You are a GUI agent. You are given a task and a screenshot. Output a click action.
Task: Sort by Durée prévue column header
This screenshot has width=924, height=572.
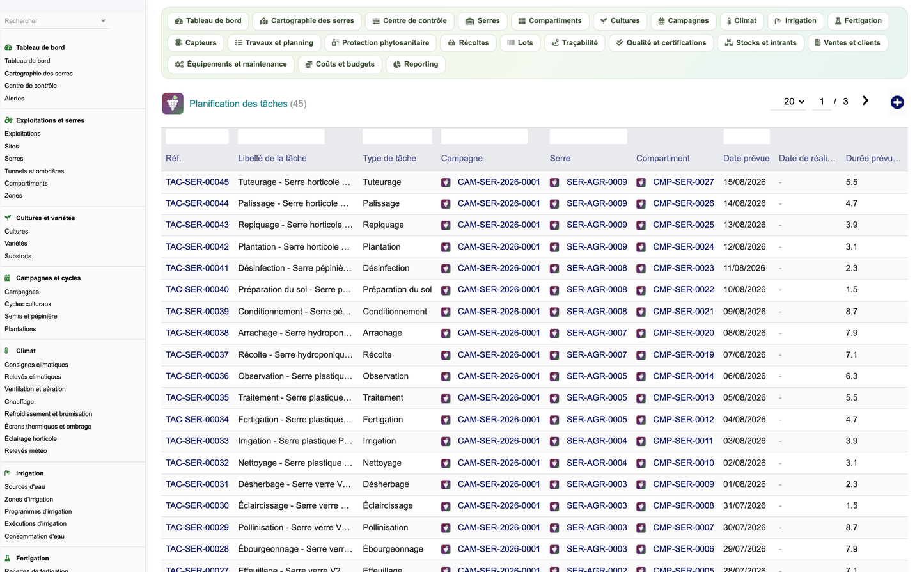873,158
